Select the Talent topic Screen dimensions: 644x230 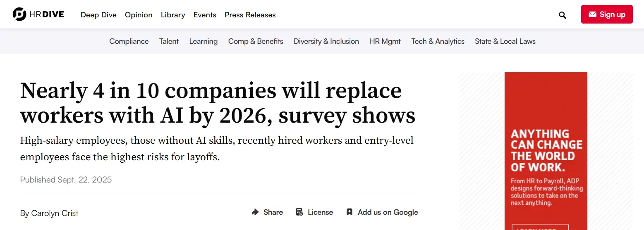click(169, 41)
